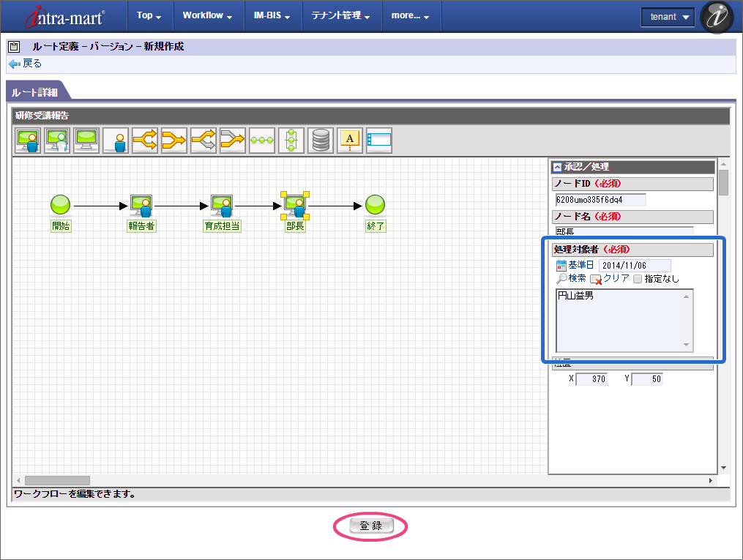
Task: Click the canvas scroll-right arrow
Action: point(710,480)
